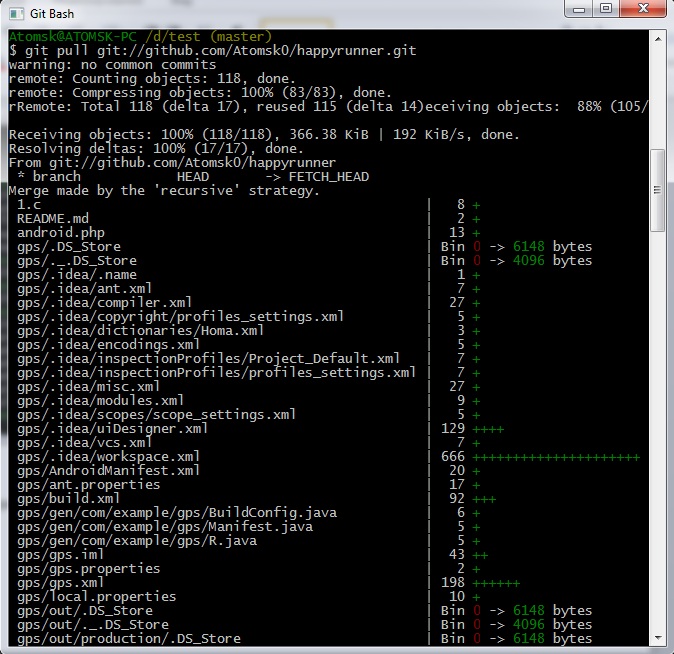Click 'inspectionProfiles/profiles_settings.xml' row
Viewport: 674px width, 654px height.
click(249, 373)
